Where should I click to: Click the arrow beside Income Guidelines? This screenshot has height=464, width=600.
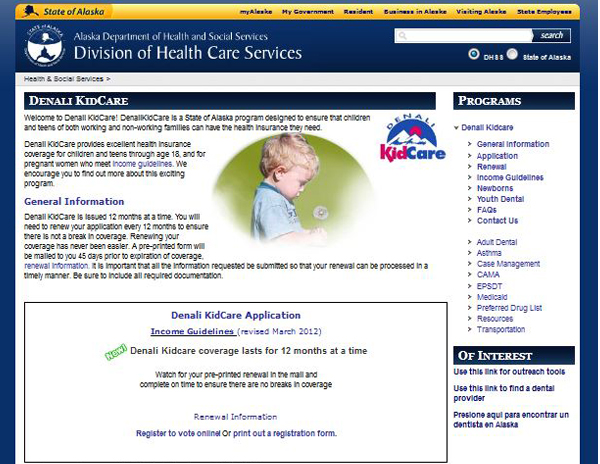(470, 177)
